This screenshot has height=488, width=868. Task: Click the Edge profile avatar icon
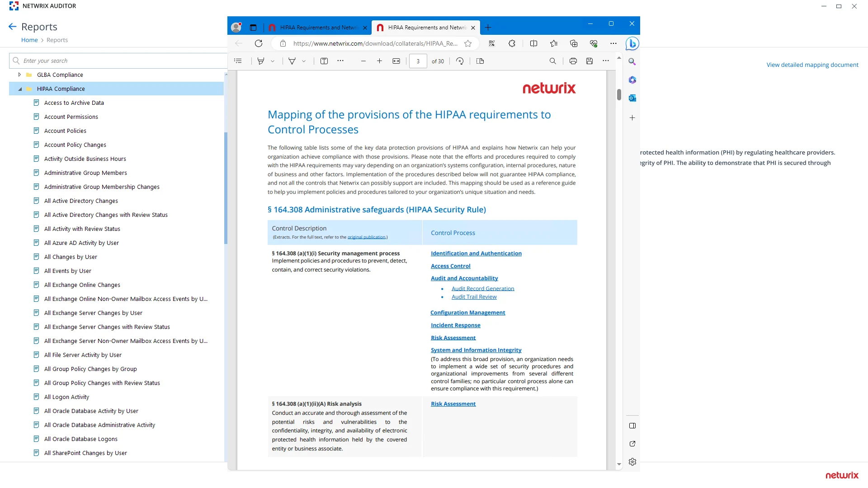pyautogui.click(x=236, y=28)
